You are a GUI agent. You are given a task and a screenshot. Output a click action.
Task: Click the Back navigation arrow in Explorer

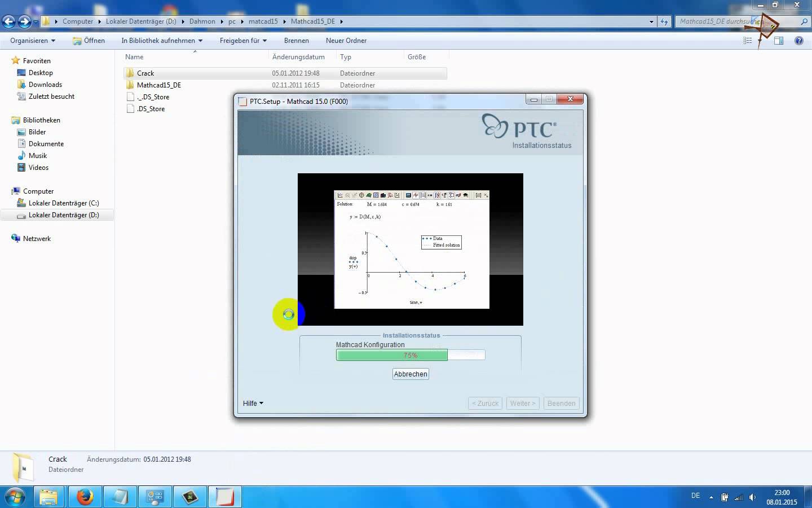8,21
